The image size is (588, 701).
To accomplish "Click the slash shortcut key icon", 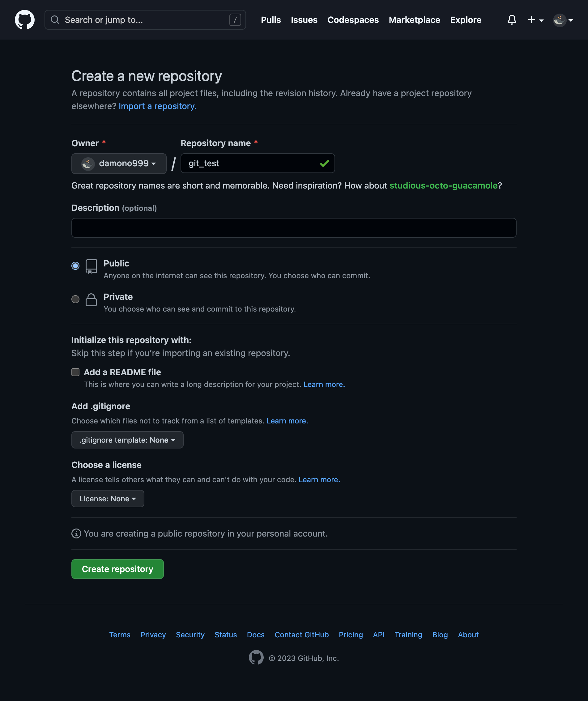I will tap(235, 20).
